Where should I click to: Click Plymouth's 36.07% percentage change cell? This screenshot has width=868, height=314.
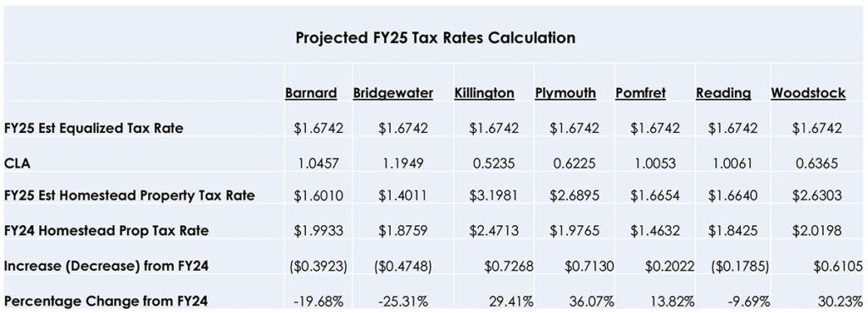(592, 302)
